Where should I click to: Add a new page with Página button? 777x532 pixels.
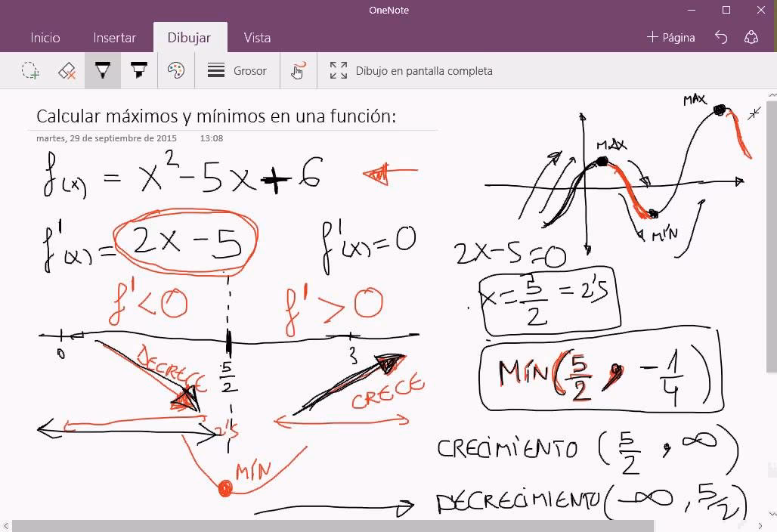point(670,37)
